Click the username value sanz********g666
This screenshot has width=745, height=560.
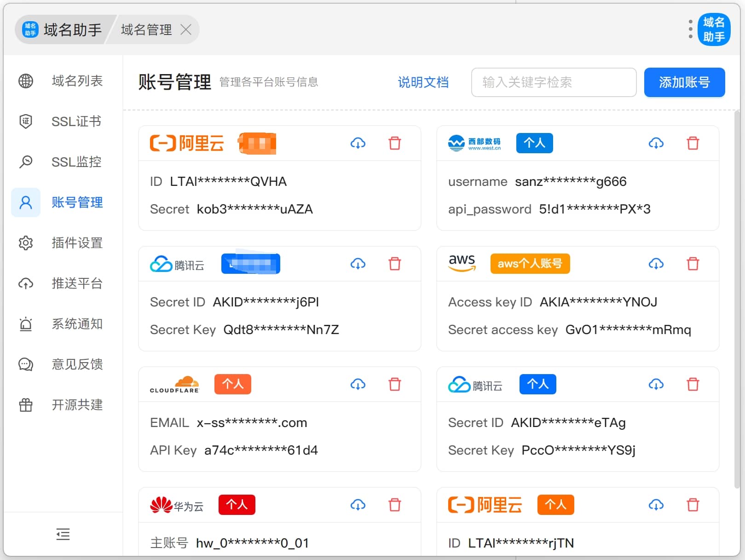pyautogui.click(x=571, y=182)
